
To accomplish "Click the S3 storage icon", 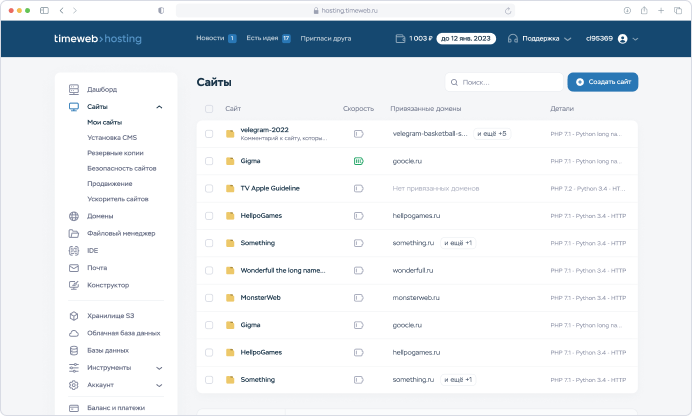I will [x=74, y=316].
